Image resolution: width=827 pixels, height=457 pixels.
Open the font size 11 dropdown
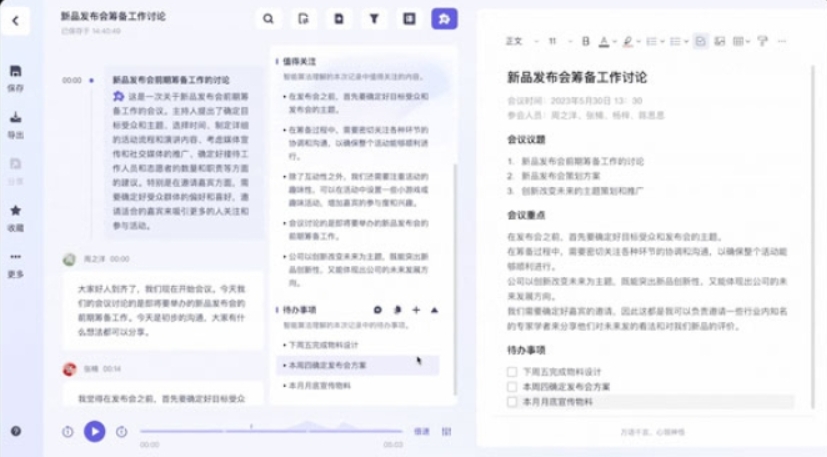click(559, 41)
